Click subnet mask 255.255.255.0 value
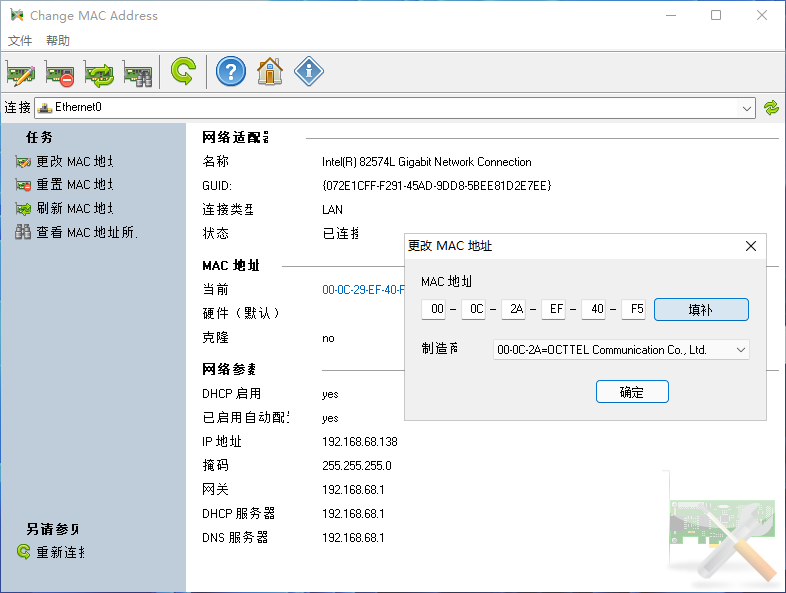The width and height of the screenshot is (786, 593). (x=356, y=466)
